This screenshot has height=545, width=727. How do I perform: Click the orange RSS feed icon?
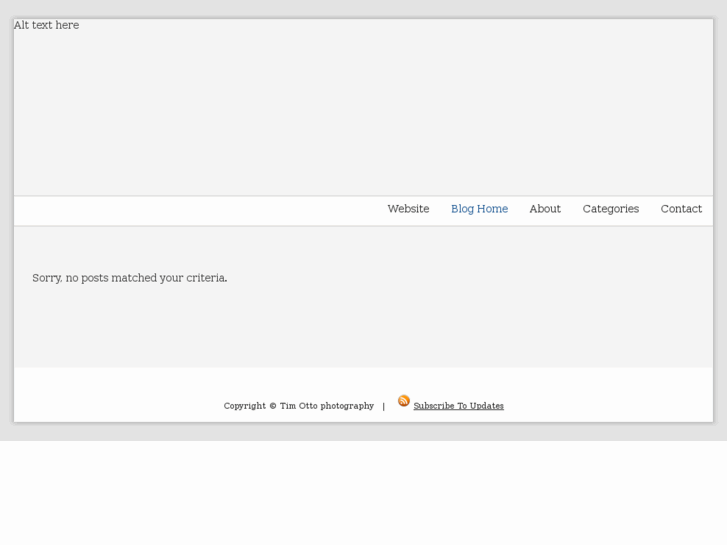click(404, 401)
